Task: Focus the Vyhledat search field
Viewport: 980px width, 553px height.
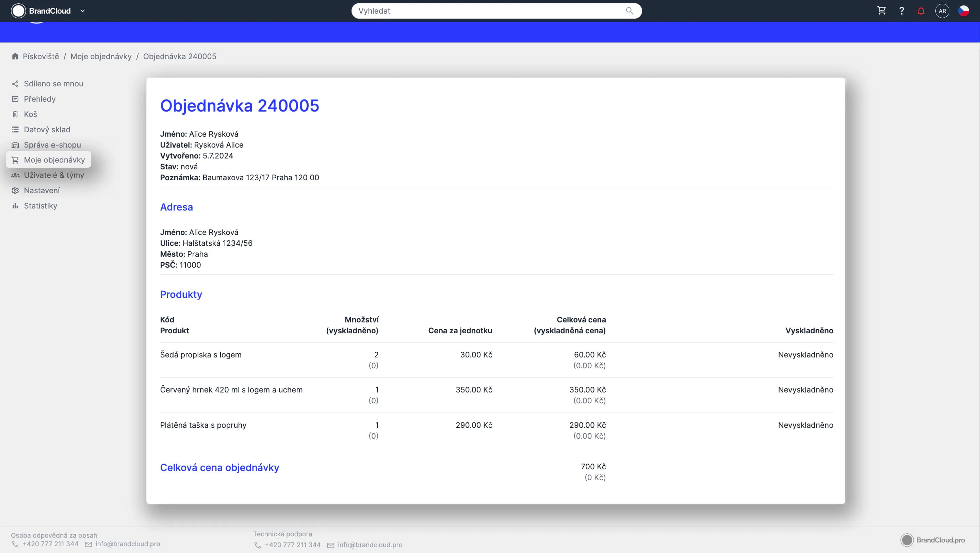Action: tap(487, 11)
